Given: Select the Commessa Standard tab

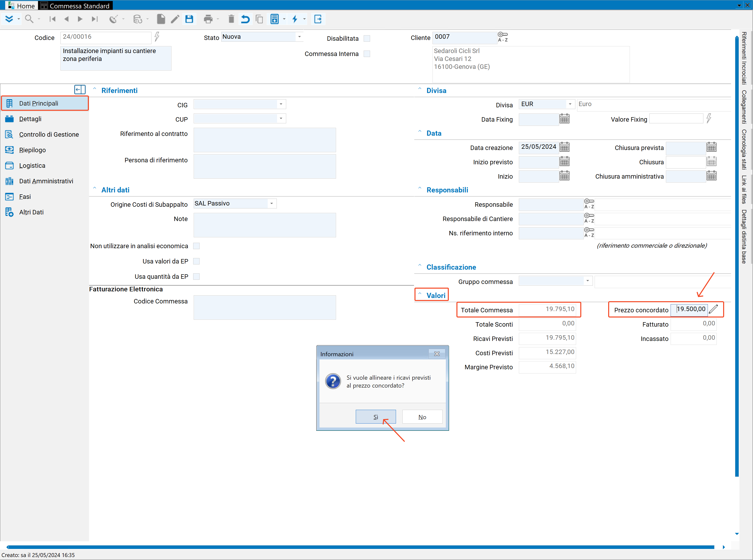Looking at the screenshot, I should 75,5.
